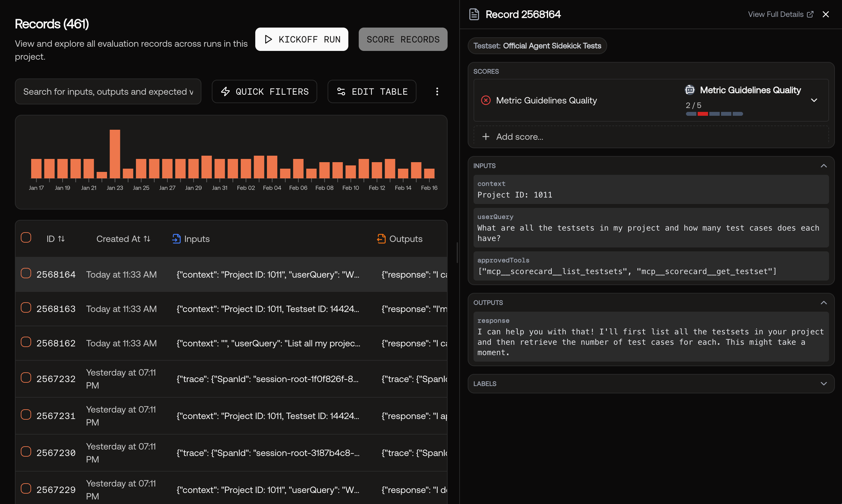Open Quick Filters
The height and width of the screenshot is (504, 842).
[264, 91]
